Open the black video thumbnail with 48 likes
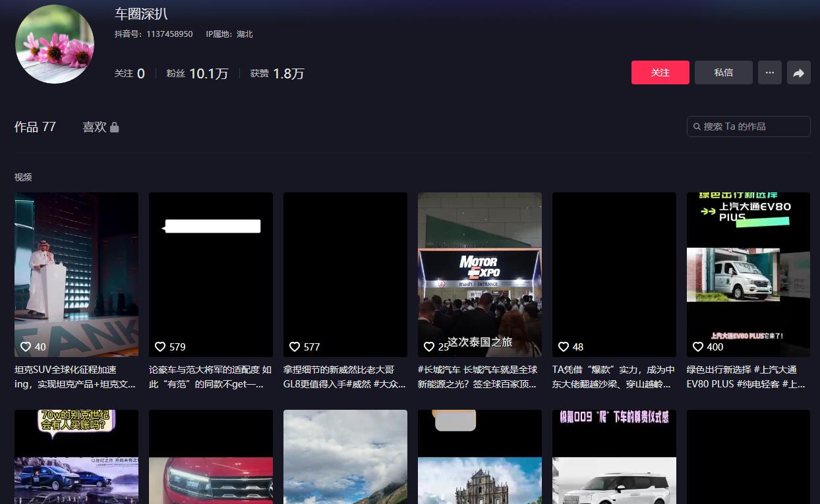 [614, 275]
